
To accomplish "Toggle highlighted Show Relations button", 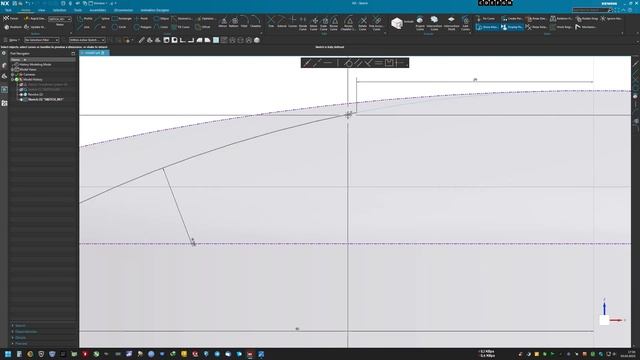I will [x=487, y=27].
